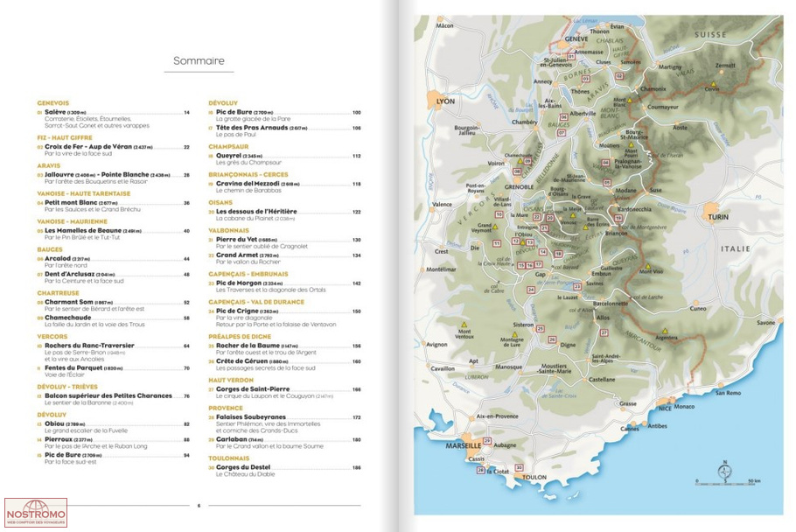
Task: Click the Mont Blanc summit triangle
Action: tap(630, 101)
